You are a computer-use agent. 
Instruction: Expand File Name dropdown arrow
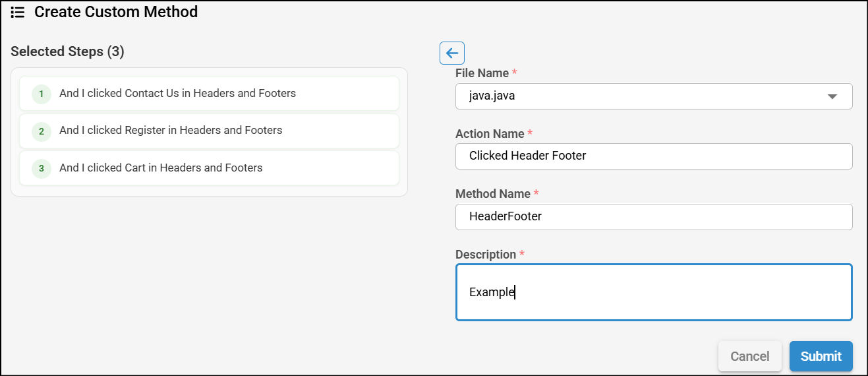(832, 96)
